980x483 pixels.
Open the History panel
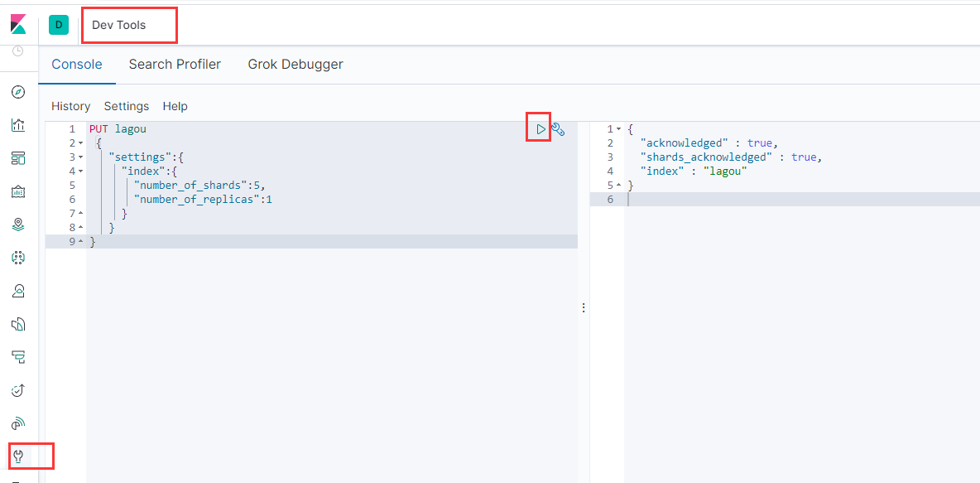tap(70, 106)
